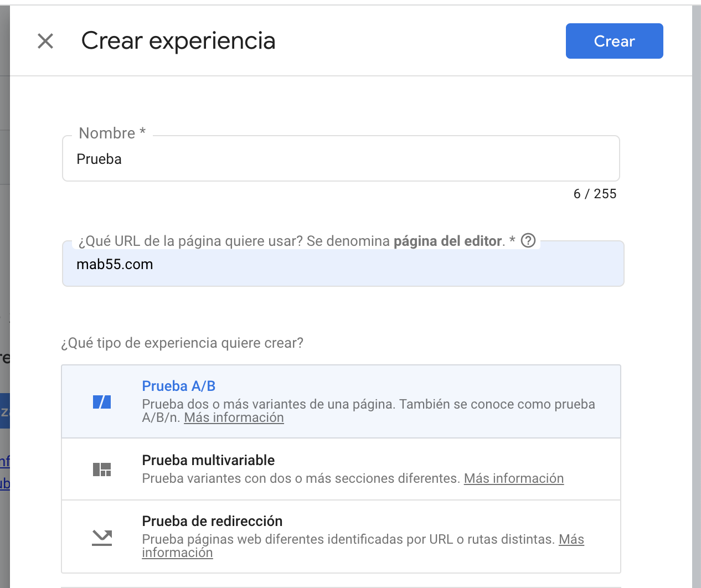The height and width of the screenshot is (588, 701).
Task: Click the experience type question label
Action: point(182,343)
